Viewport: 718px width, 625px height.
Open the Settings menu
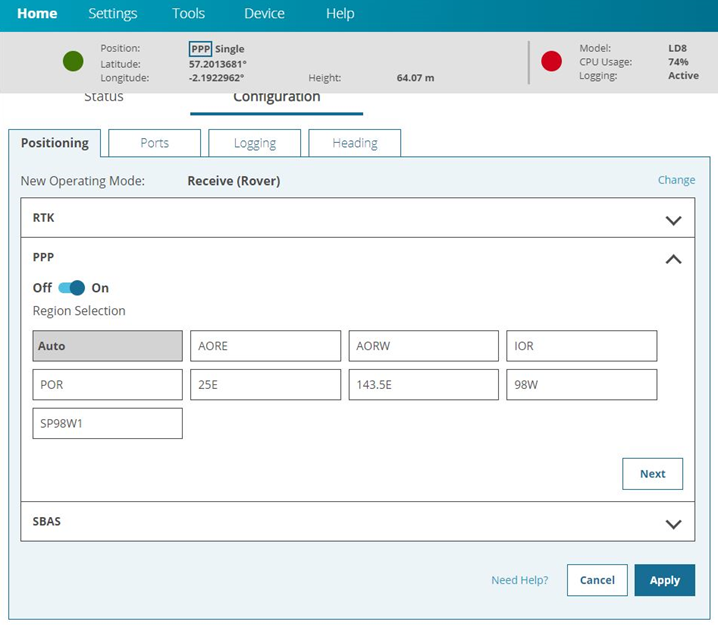(x=113, y=14)
